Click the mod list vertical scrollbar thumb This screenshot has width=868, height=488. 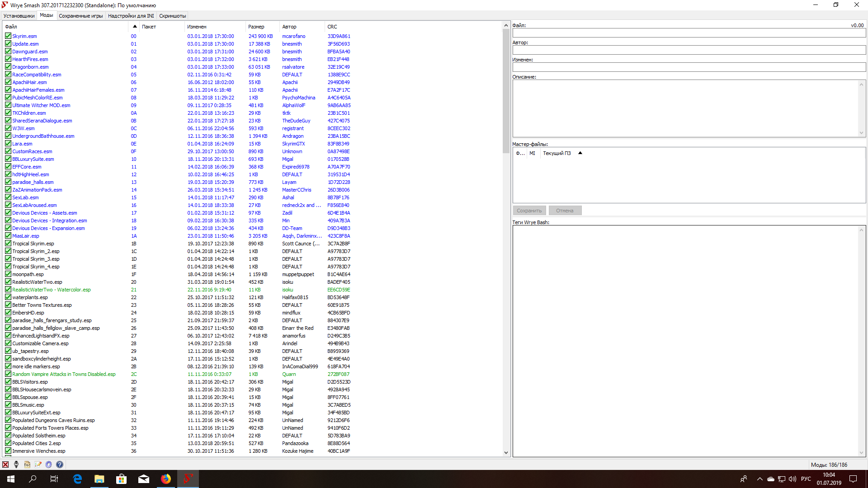(x=506, y=90)
